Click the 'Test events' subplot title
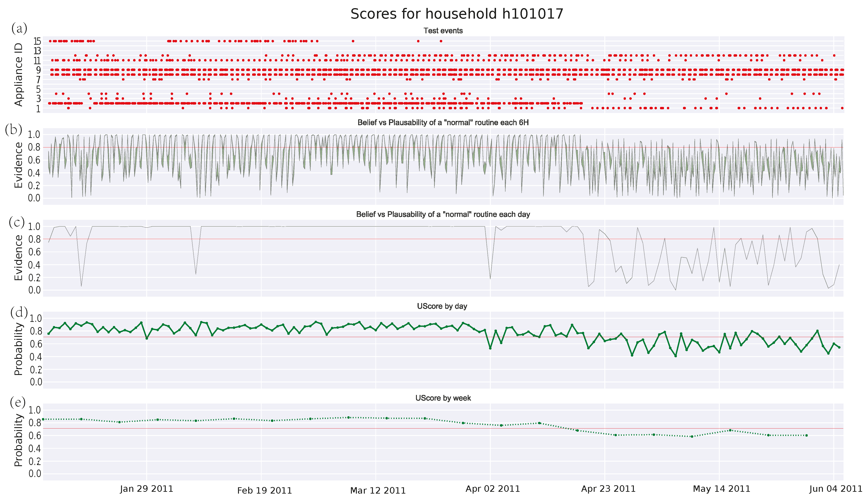The width and height of the screenshot is (868, 497). click(x=443, y=31)
